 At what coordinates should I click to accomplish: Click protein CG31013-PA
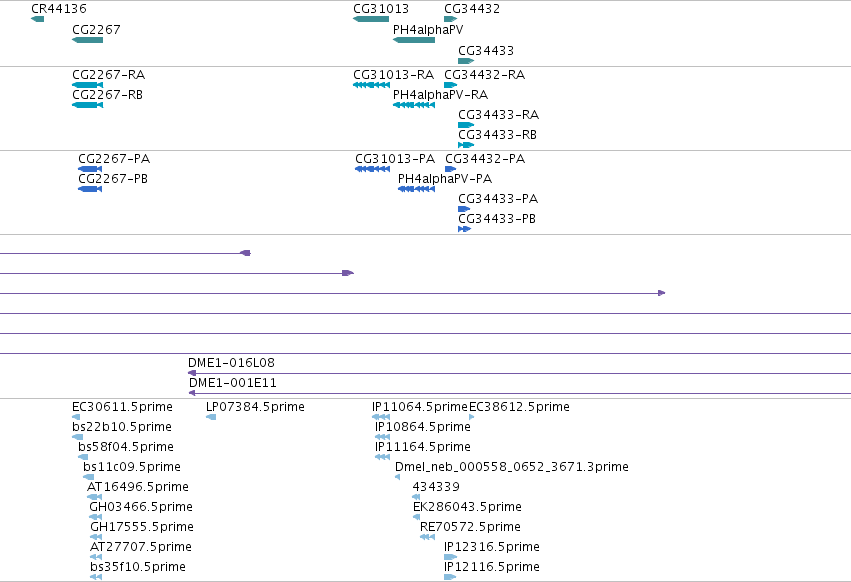pyautogui.click(x=372, y=169)
